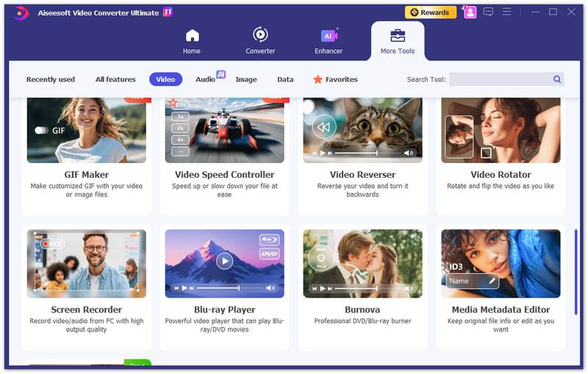Open the feedback chat icon

tap(488, 12)
